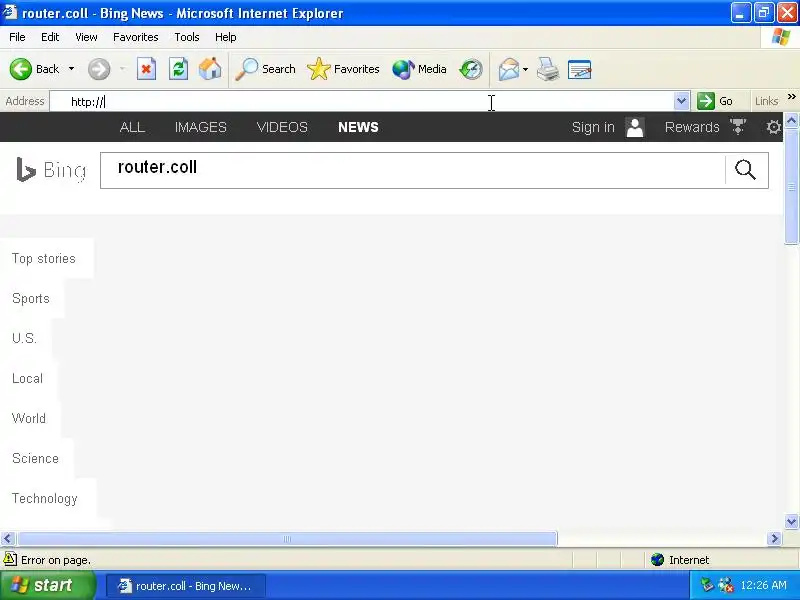Viewport: 800px width, 600px height.
Task: Switch to the ALL results tab
Action: (132, 127)
